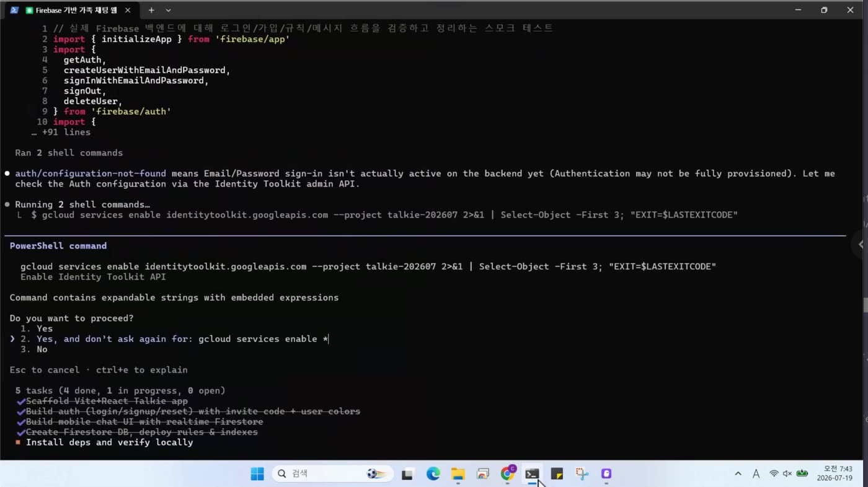Click the muted volume icon
868x487 pixels.
(x=787, y=474)
